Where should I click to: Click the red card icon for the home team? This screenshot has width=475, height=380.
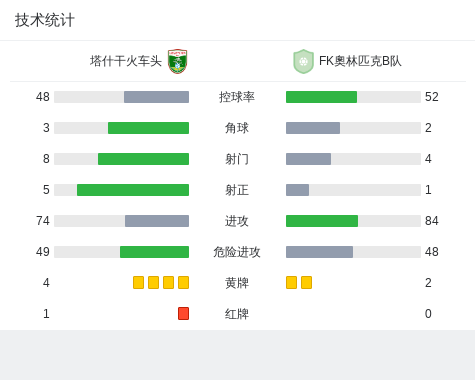(183, 314)
